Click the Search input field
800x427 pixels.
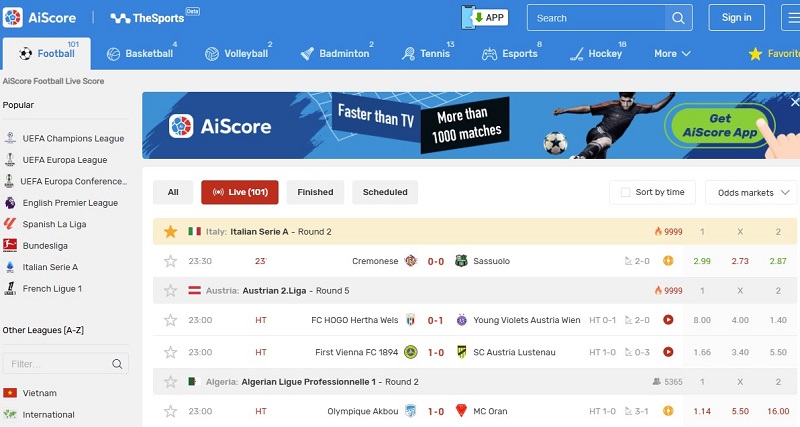pyautogui.click(x=596, y=18)
